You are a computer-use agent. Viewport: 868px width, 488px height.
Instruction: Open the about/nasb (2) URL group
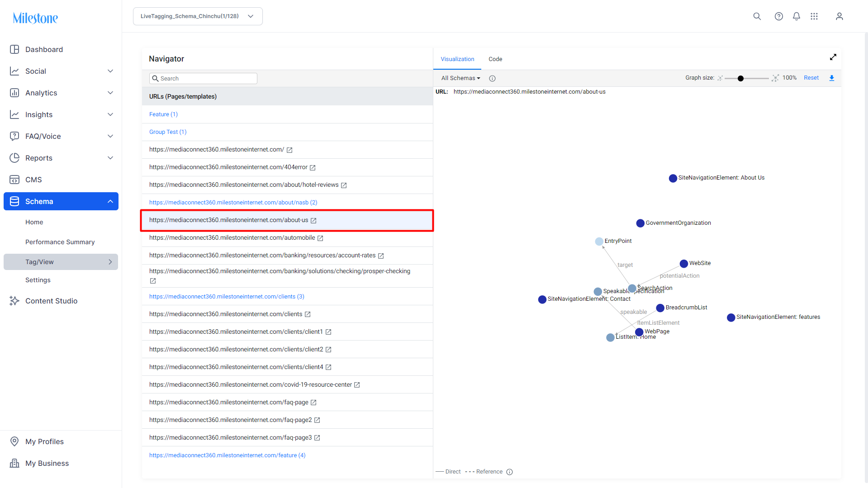tap(233, 203)
